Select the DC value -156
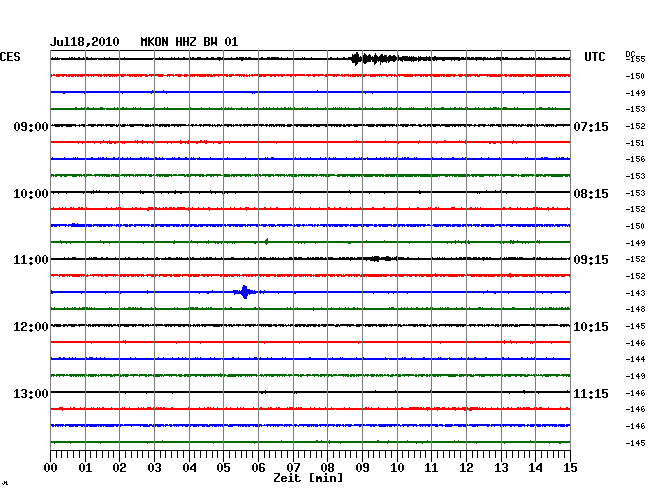Viewport: 650px width, 494px height. click(x=635, y=159)
